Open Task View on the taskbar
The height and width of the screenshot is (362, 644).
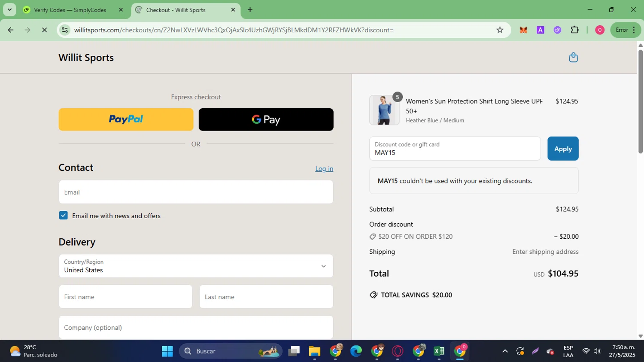tap(294, 351)
